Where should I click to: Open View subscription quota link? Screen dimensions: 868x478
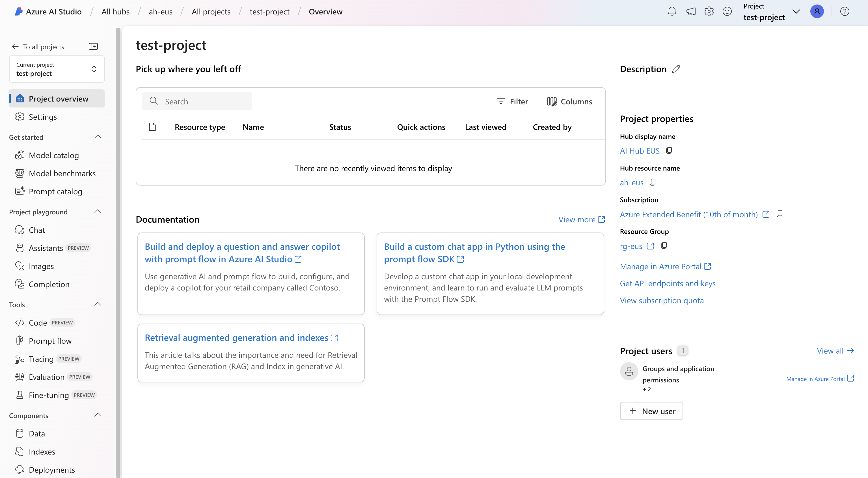662,300
